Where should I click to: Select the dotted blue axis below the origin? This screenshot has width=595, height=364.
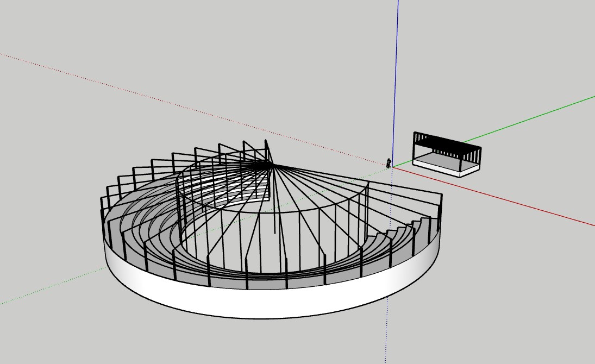(x=387, y=326)
